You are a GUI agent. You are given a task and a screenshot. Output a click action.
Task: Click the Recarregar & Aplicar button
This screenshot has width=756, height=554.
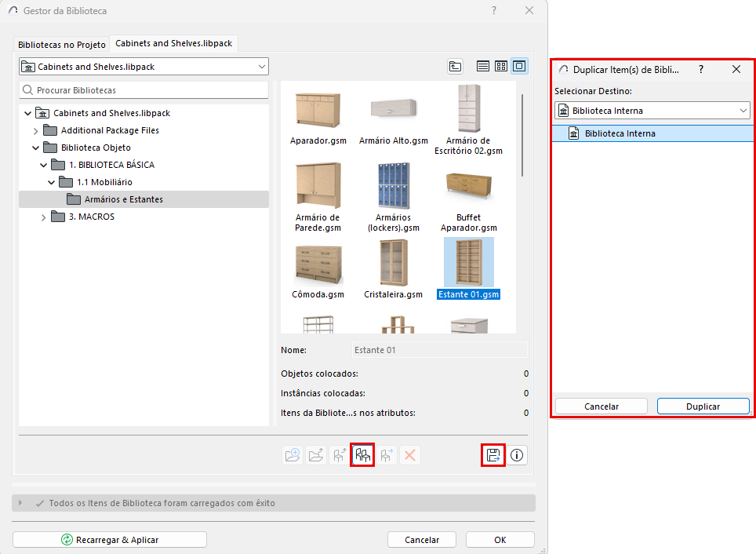[110, 540]
